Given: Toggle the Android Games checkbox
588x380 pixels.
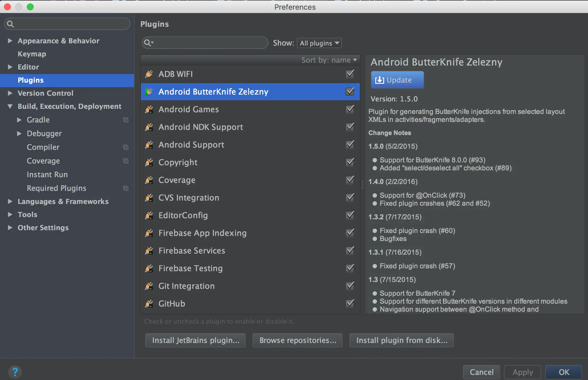Looking at the screenshot, I should [x=350, y=109].
